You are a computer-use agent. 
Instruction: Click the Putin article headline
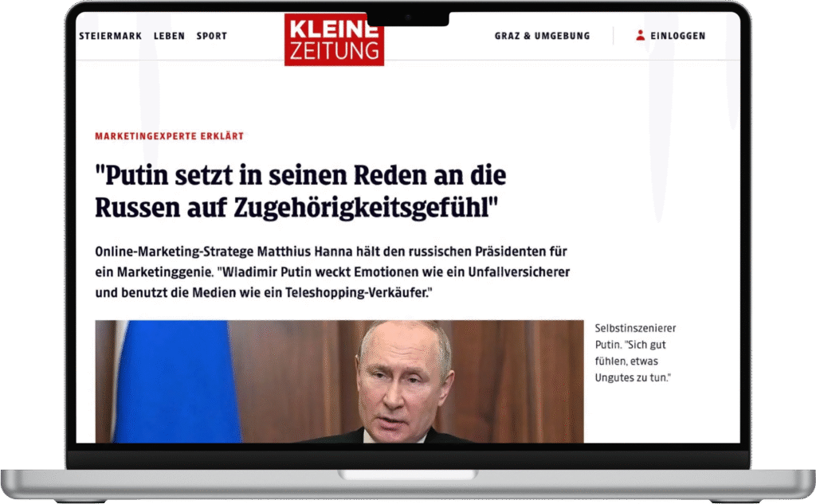[300, 191]
